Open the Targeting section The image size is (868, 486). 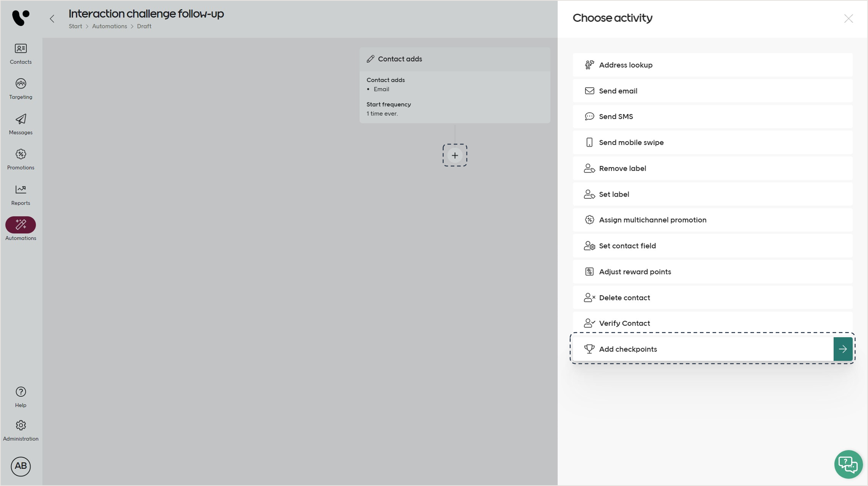(x=20, y=89)
